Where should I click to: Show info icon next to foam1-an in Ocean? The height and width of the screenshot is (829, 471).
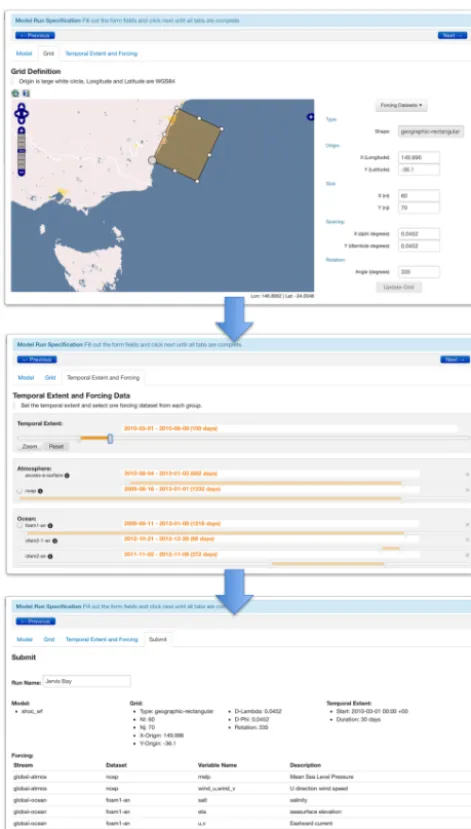click(x=50, y=526)
